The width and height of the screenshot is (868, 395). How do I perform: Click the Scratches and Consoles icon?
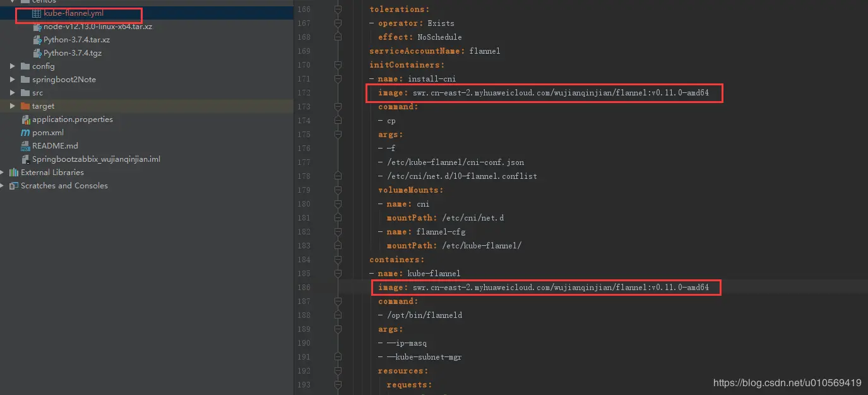14,186
